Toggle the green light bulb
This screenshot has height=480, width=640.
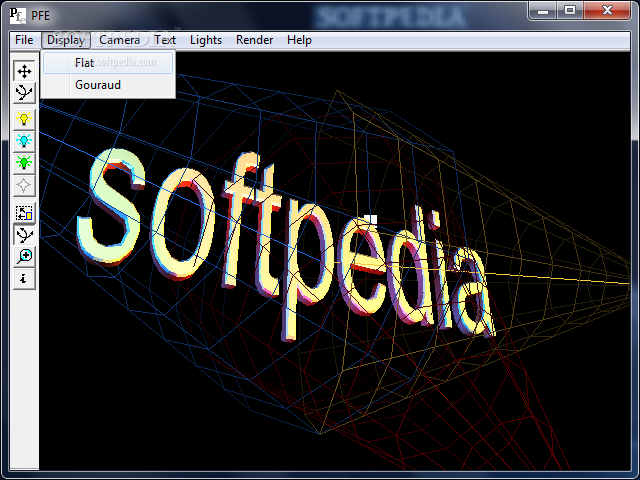click(x=24, y=163)
